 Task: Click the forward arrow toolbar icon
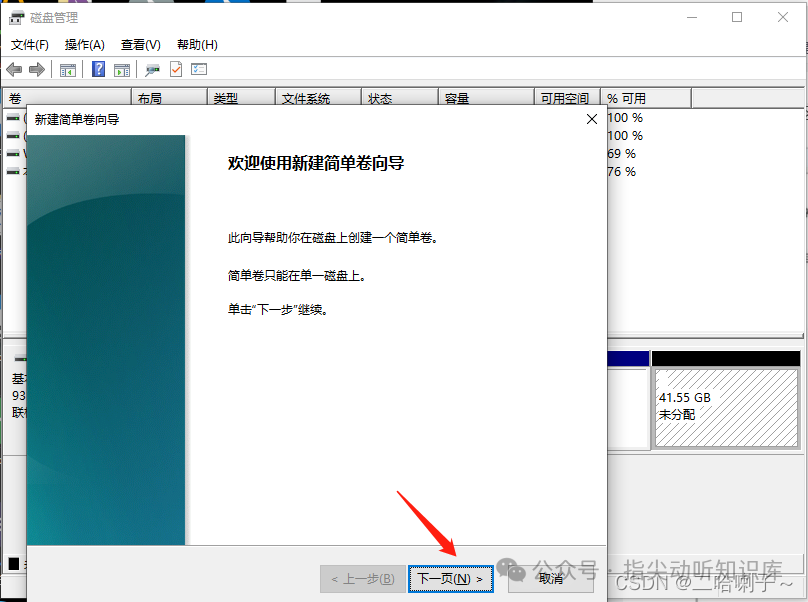click(37, 69)
